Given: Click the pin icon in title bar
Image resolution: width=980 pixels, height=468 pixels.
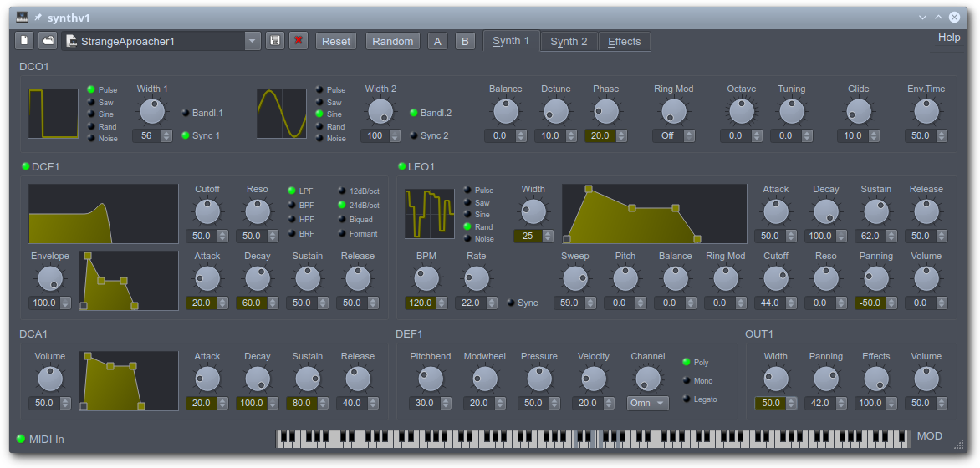Looking at the screenshot, I should click(38, 17).
